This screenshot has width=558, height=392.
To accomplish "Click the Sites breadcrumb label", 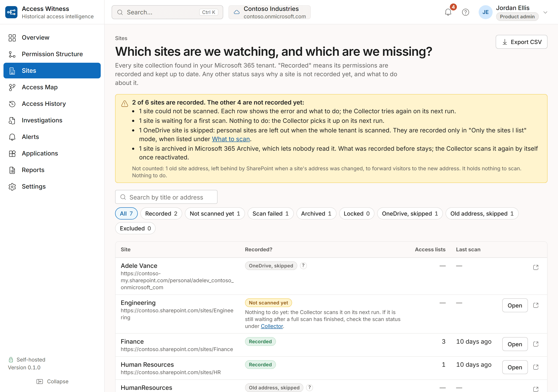I will [121, 38].
